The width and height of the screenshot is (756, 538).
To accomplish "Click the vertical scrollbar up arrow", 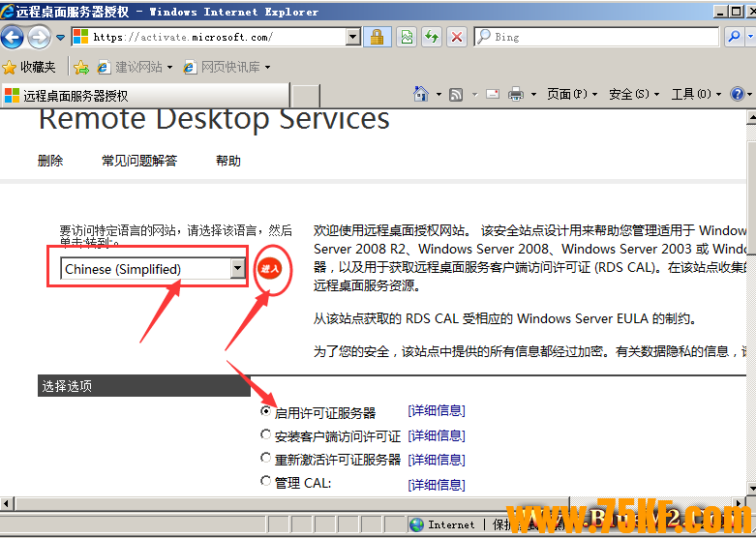I will 751,117.
